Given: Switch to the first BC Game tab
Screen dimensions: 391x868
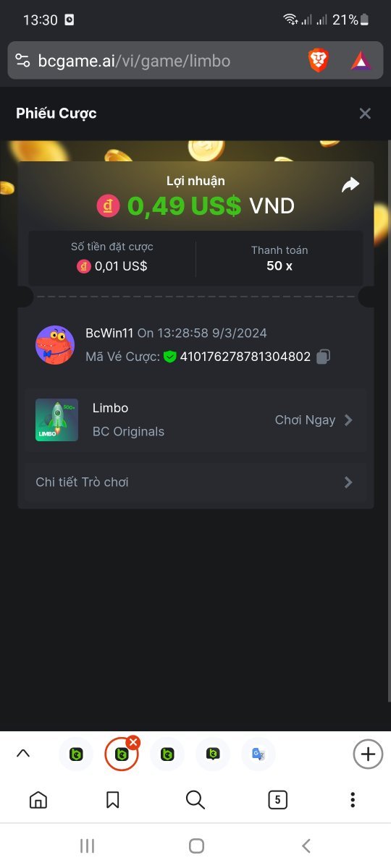Looking at the screenshot, I should tap(76, 754).
